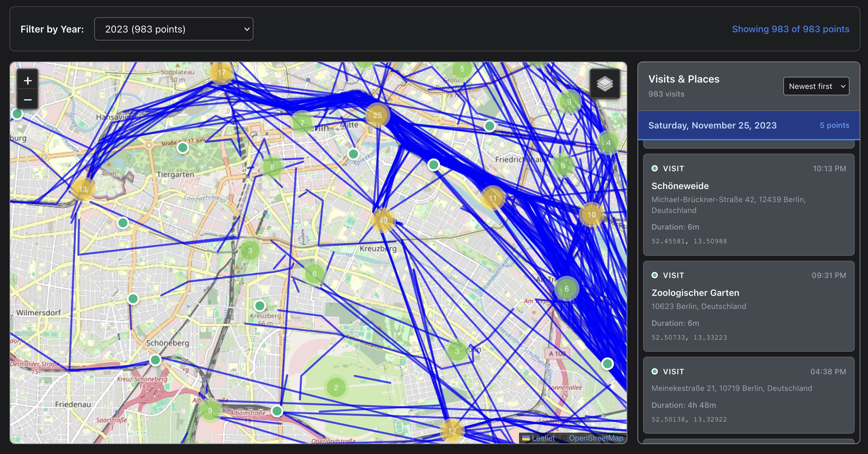Open the Leaflet attribution link

click(543, 438)
